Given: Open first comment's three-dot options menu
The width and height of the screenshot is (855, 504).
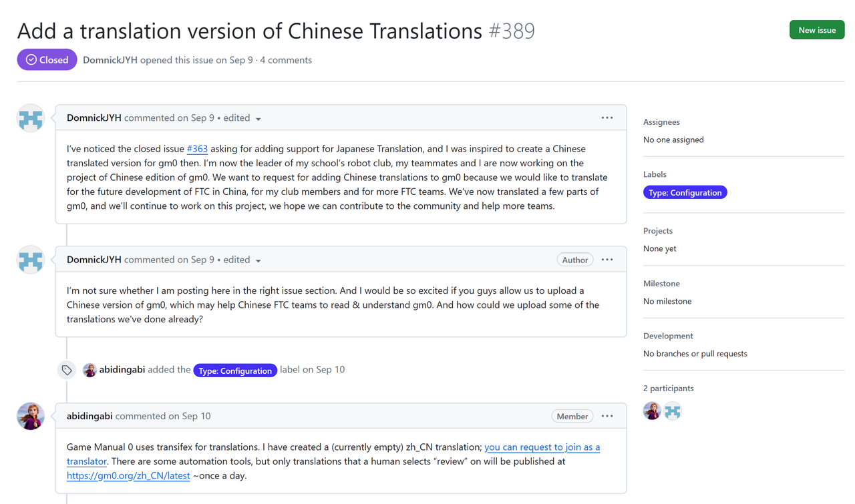Looking at the screenshot, I should coord(607,118).
